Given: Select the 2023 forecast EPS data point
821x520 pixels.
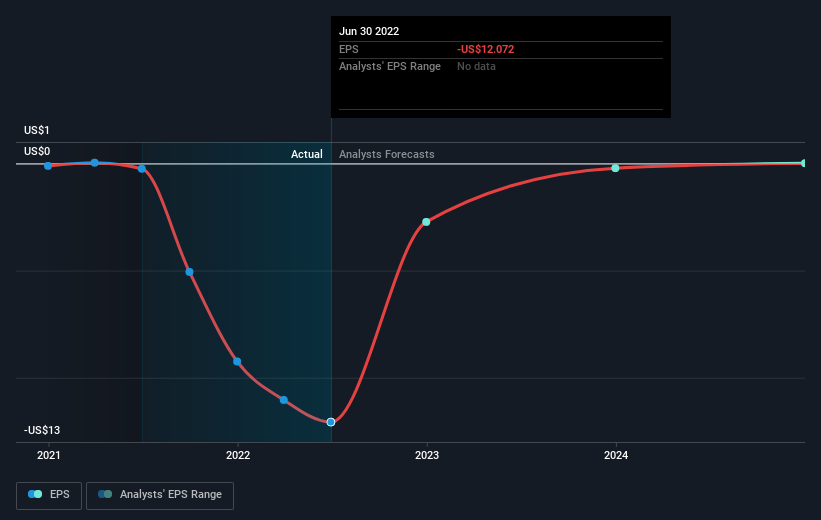Looking at the screenshot, I should pyautogui.click(x=426, y=222).
